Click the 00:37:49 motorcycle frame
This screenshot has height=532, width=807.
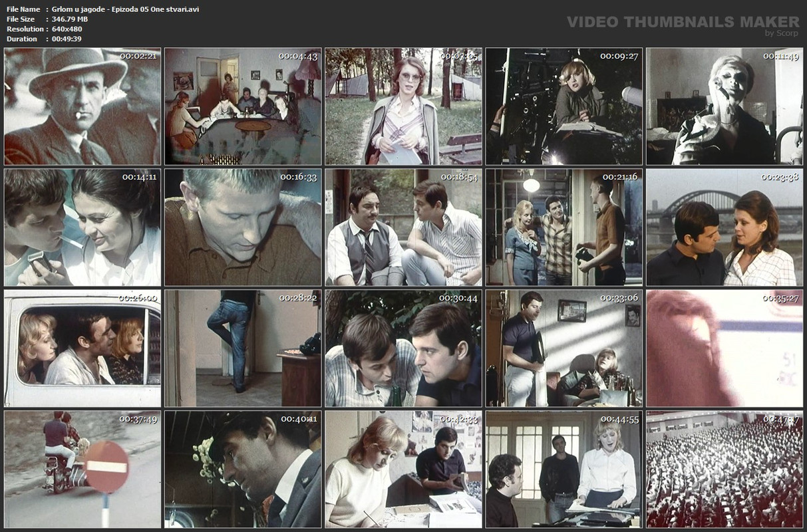tap(82, 469)
